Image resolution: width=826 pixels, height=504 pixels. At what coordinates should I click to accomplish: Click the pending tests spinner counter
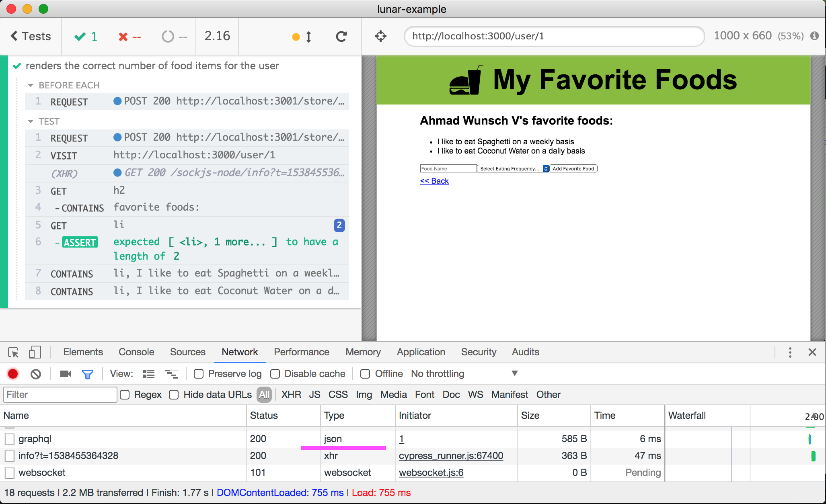tap(175, 37)
